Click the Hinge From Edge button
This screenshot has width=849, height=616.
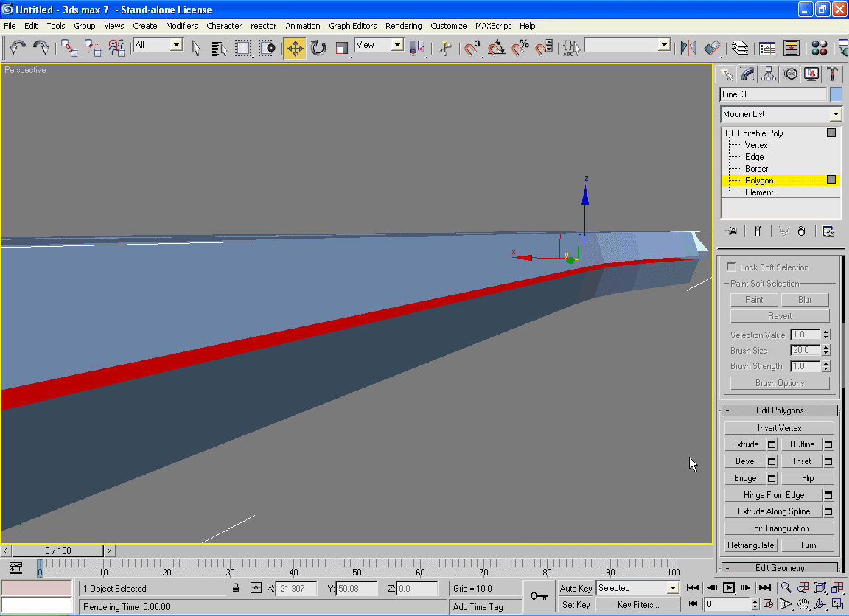[773, 495]
